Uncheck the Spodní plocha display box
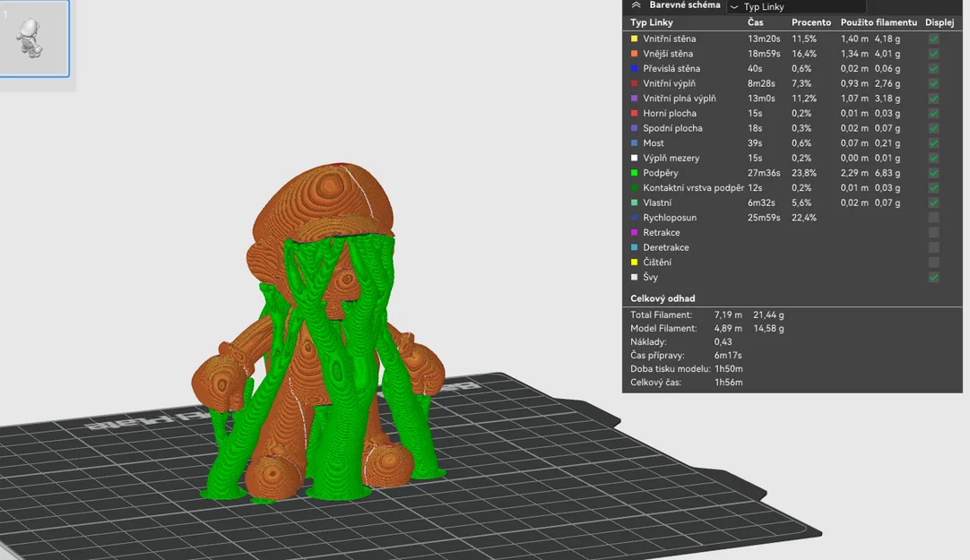 click(x=933, y=128)
